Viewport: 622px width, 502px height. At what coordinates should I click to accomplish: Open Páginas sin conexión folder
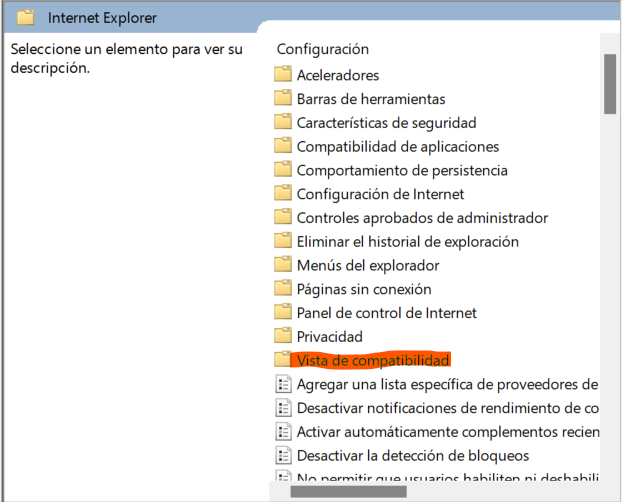click(x=364, y=289)
